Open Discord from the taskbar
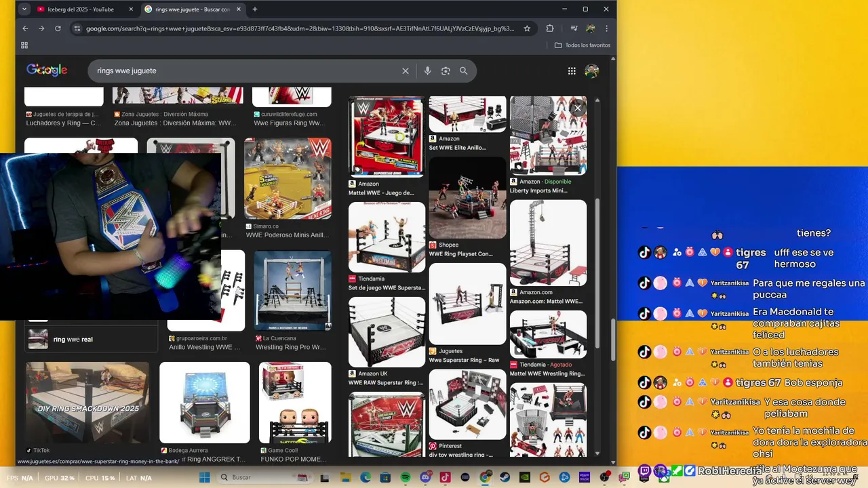The image size is (868, 488). pyautogui.click(x=425, y=477)
